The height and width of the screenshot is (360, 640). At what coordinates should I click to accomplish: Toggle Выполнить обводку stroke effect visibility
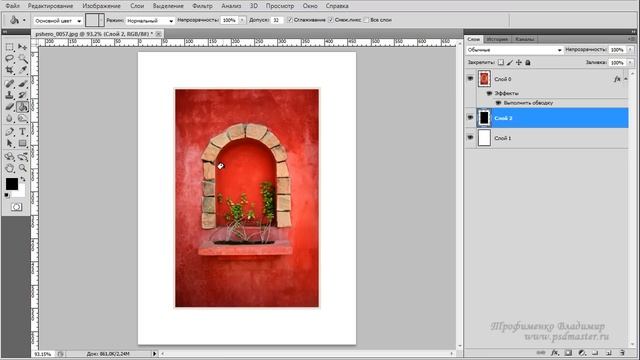coord(498,103)
